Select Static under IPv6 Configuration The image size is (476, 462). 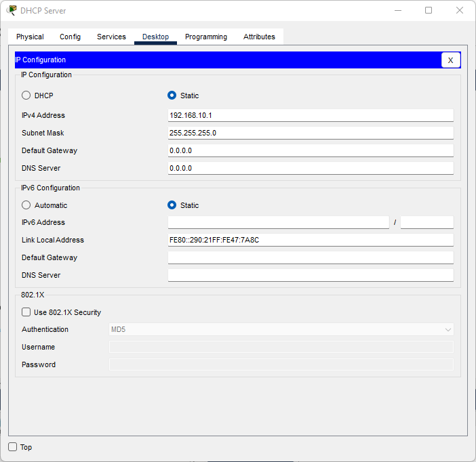tap(172, 205)
